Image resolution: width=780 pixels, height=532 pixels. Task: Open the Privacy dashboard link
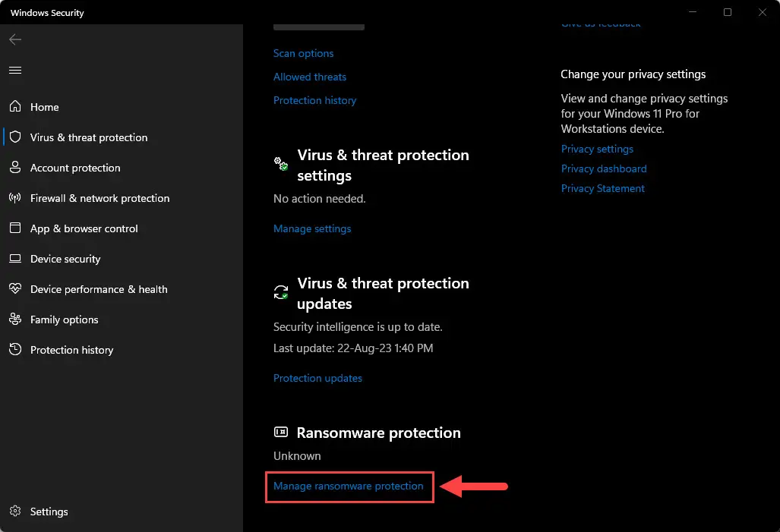604,168
